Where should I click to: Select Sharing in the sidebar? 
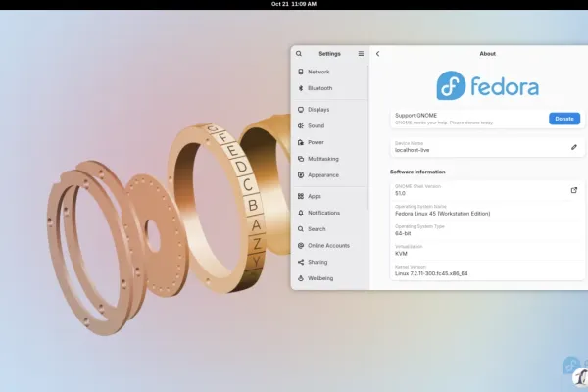pyautogui.click(x=329, y=262)
